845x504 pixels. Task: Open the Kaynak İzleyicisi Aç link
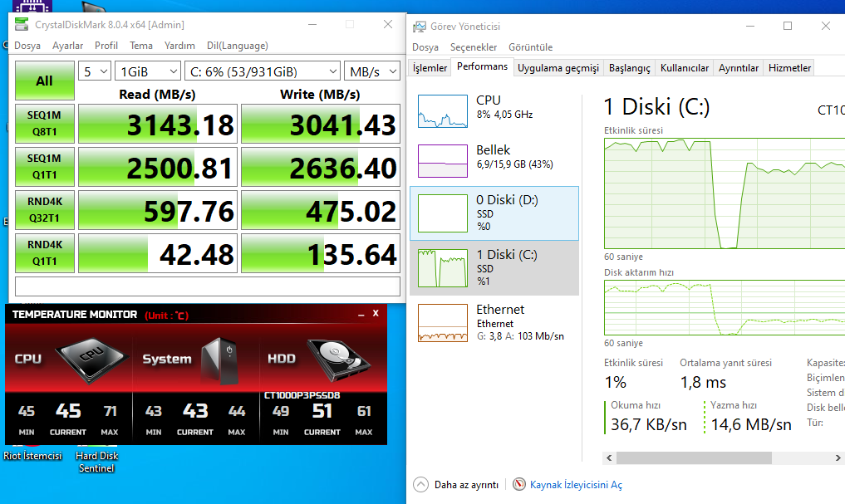pos(576,485)
